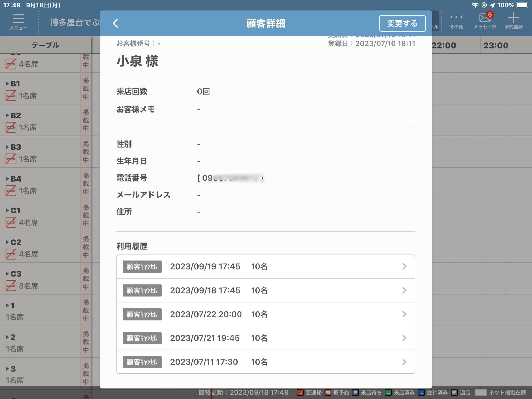Viewport: 532px width, 399px height.
Task: Tap the 17:49 clock in status bar
Action: point(12,5)
